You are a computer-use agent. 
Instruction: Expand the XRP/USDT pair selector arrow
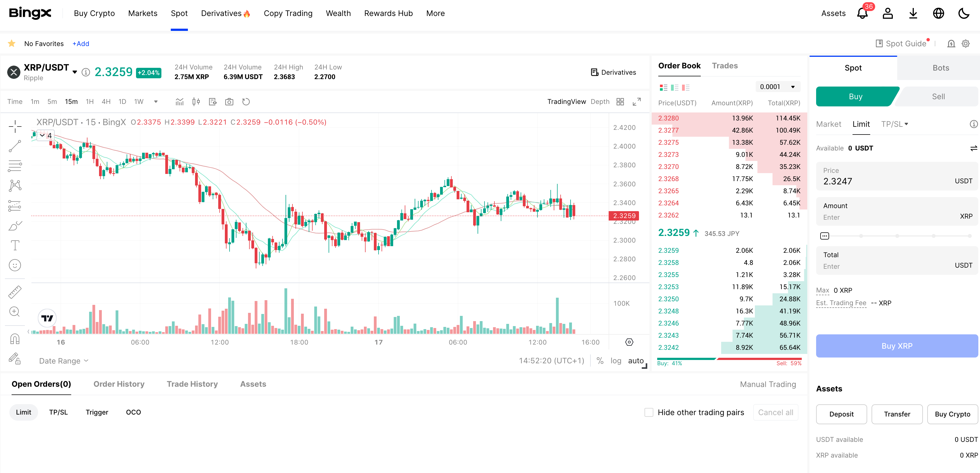coord(74,72)
